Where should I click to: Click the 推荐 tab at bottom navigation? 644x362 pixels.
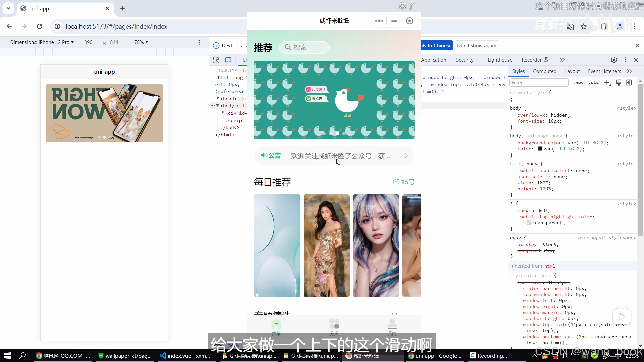(276, 327)
